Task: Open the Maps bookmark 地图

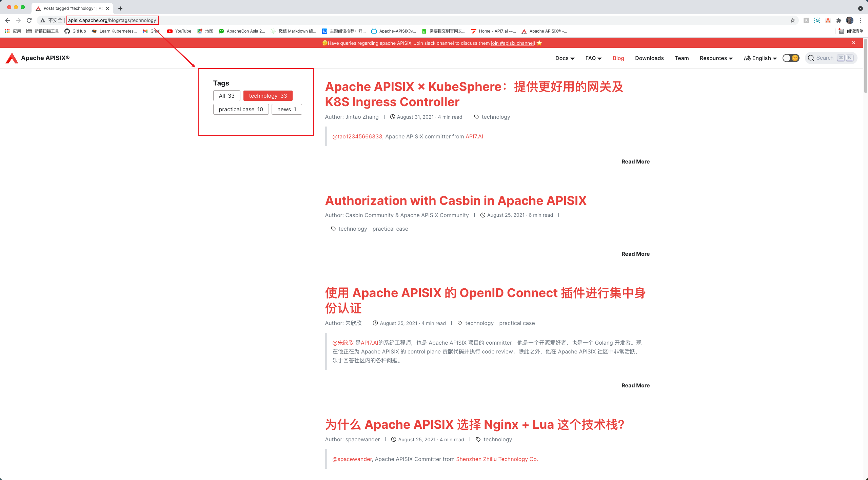Action: pyautogui.click(x=205, y=31)
